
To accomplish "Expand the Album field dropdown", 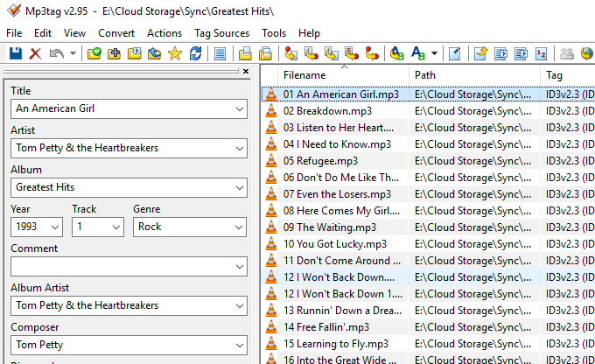I will [240, 188].
